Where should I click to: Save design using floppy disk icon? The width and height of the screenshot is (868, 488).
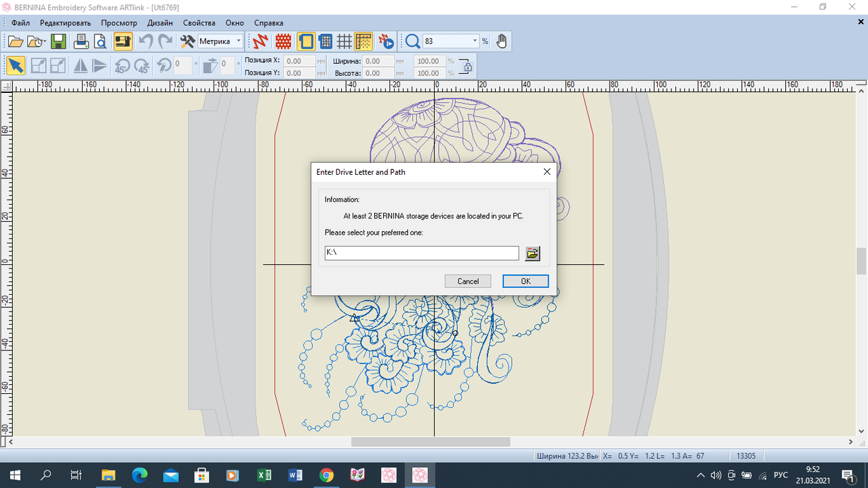pos(58,41)
